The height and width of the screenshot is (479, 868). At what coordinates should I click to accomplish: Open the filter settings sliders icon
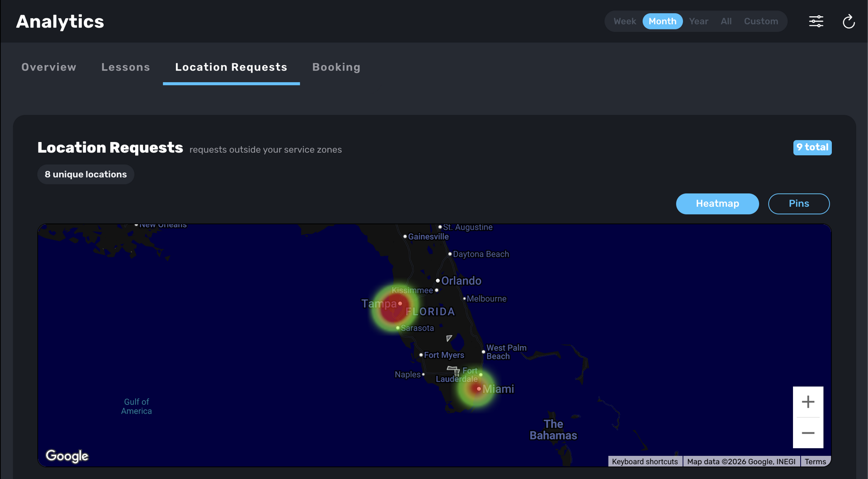(816, 21)
